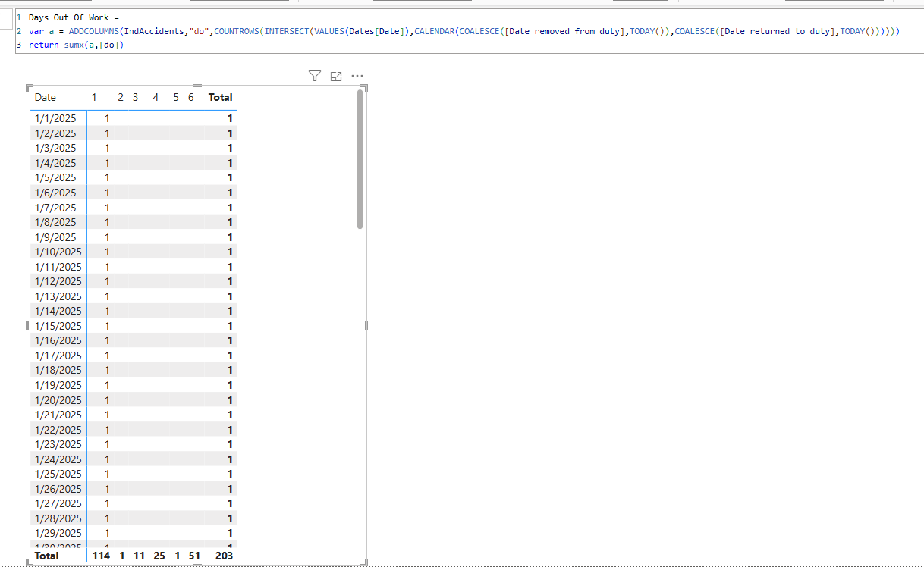Click the column total value 51
This screenshot has width=924, height=567.
click(x=194, y=556)
